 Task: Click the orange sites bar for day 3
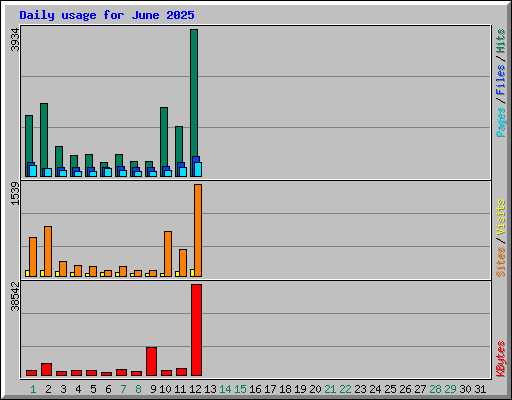(x=63, y=269)
